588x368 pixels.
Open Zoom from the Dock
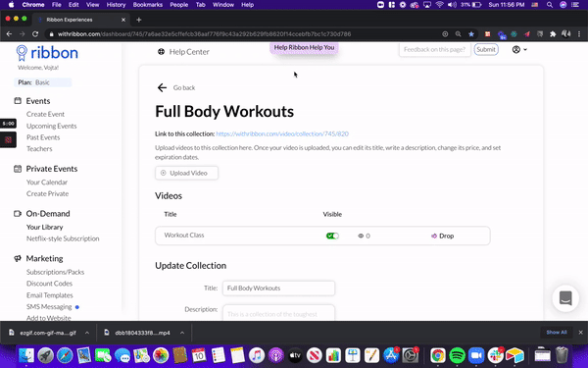pyautogui.click(x=476, y=355)
